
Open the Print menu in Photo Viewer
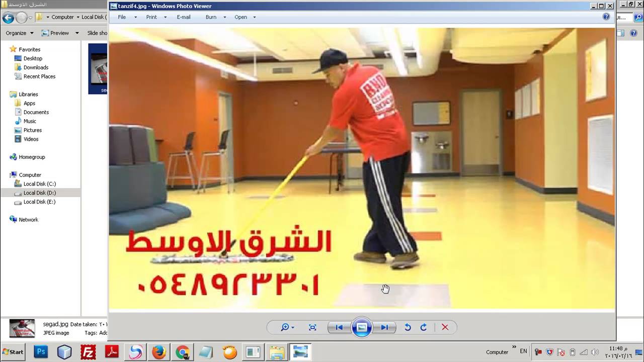point(151,17)
